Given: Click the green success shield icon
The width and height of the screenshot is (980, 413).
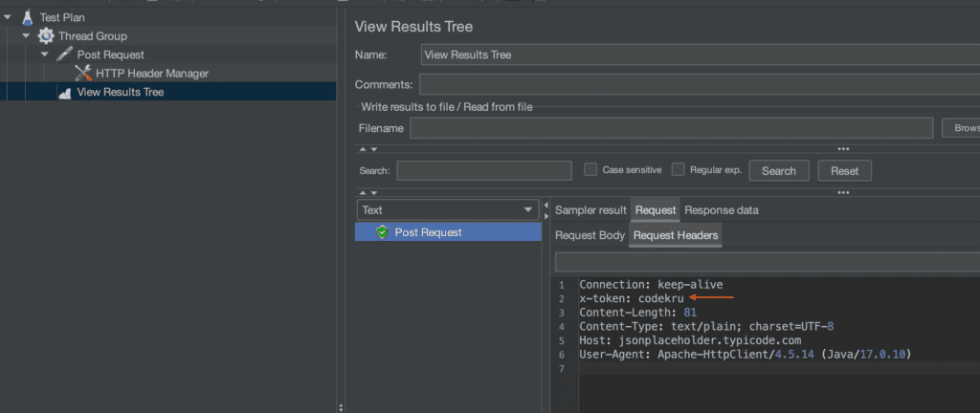Looking at the screenshot, I should pyautogui.click(x=382, y=232).
